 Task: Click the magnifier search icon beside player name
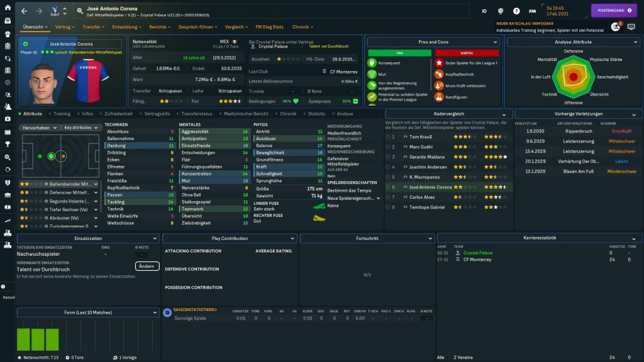point(80,11)
